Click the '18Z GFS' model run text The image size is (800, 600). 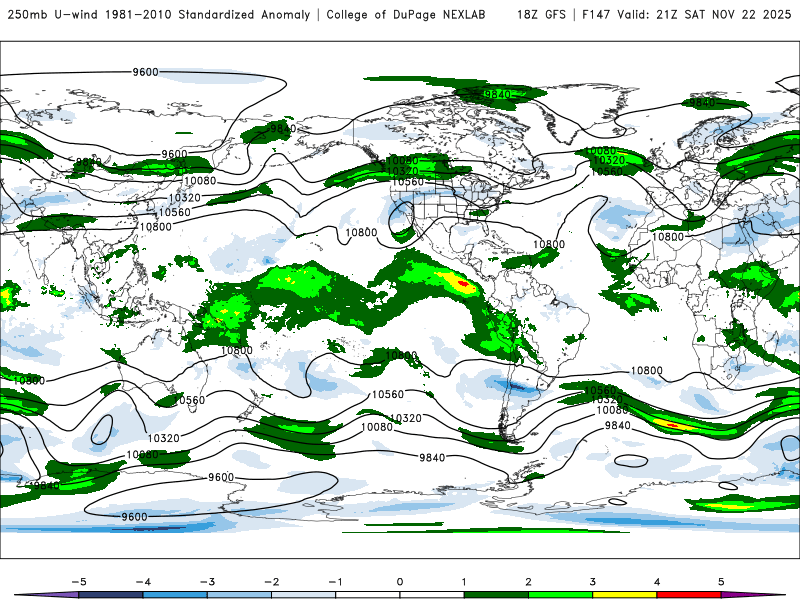click(x=541, y=14)
